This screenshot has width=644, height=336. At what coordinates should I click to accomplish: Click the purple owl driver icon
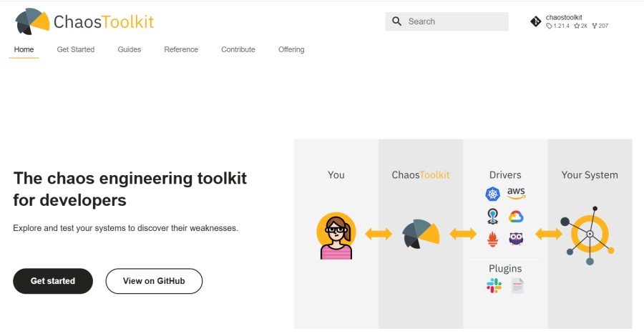point(516,238)
